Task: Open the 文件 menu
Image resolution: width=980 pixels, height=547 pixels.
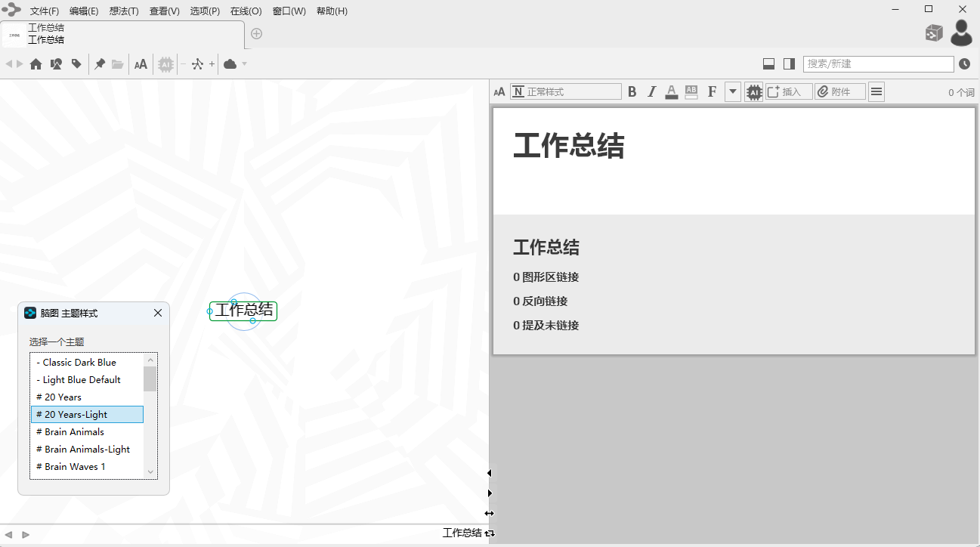Action: (x=44, y=11)
